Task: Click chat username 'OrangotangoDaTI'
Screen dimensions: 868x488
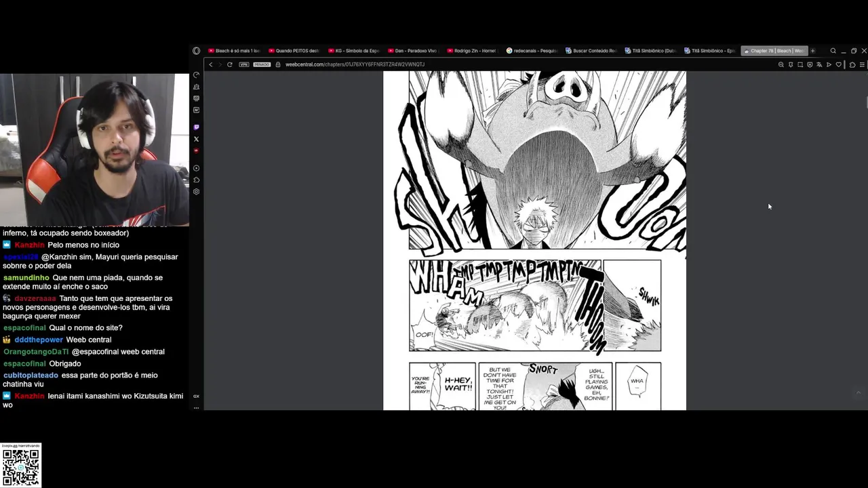Action: [36, 352]
